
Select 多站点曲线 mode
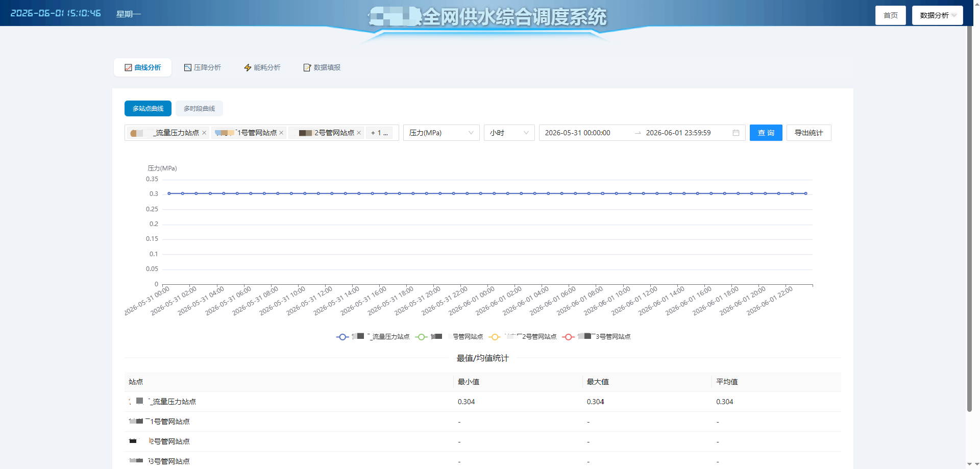coord(148,108)
